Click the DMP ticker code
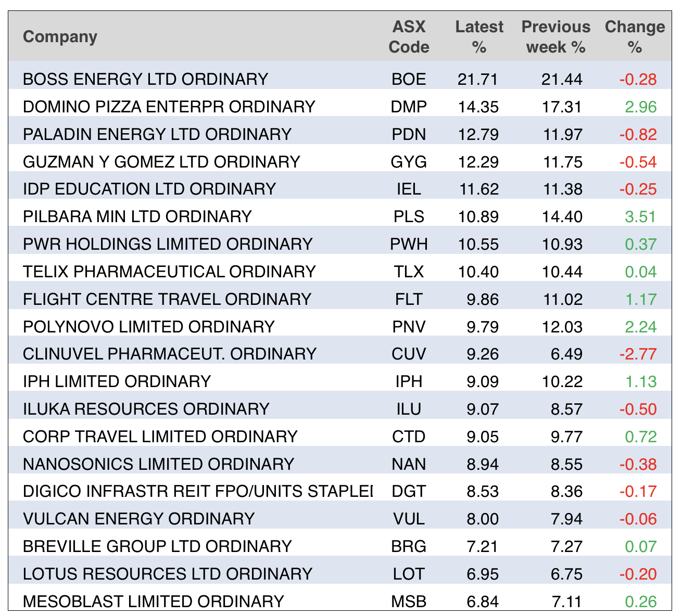682x616 pixels. coord(409,107)
